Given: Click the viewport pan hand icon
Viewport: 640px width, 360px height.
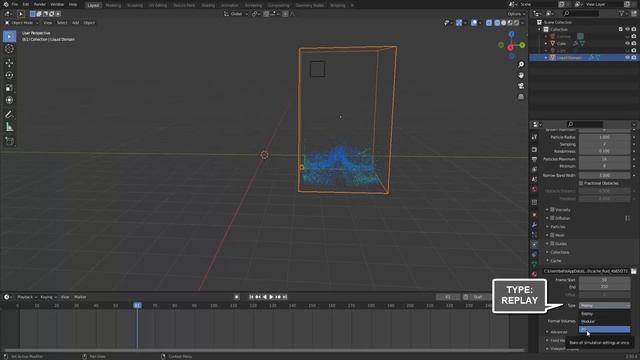Looking at the screenshot, I should click(x=521, y=75).
